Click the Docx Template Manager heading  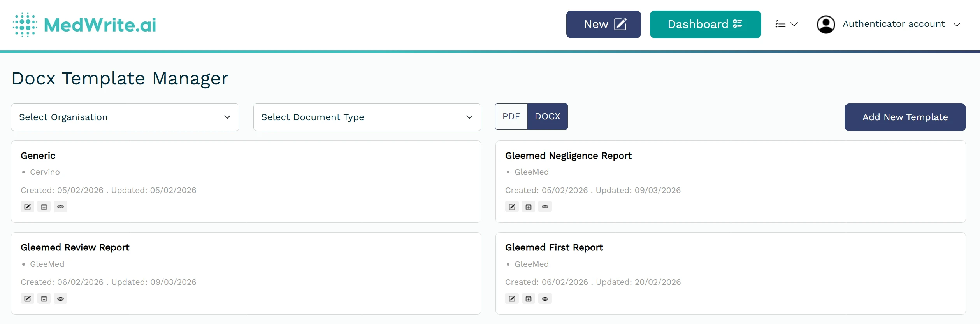pos(120,79)
